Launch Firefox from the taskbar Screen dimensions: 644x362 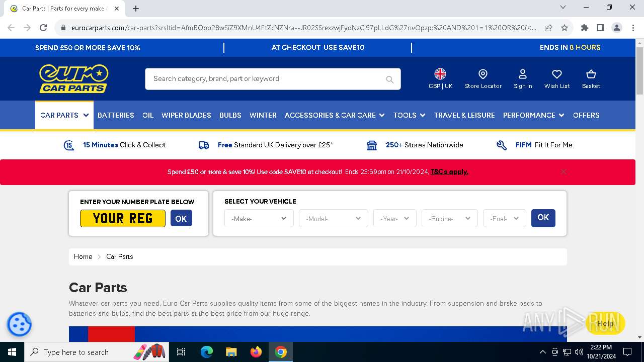256,352
